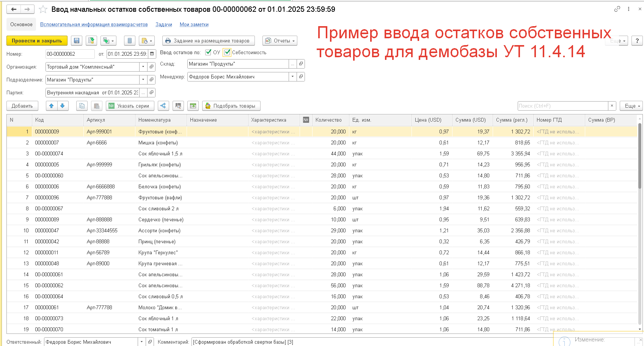The width and height of the screenshot is (644, 346).
Task: Open the Подразделение dropdown list
Action: coord(143,80)
